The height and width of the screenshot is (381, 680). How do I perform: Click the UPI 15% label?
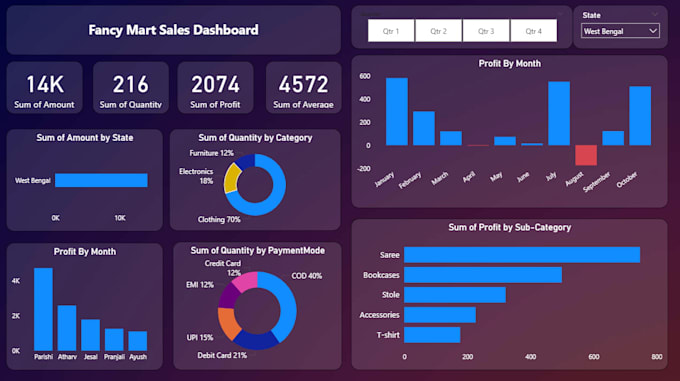(x=200, y=337)
